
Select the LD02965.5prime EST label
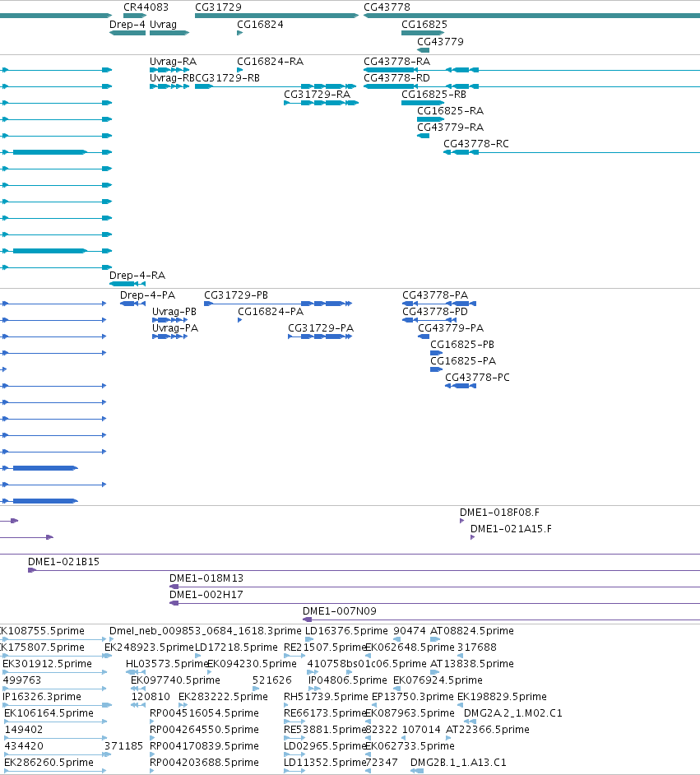(325, 746)
